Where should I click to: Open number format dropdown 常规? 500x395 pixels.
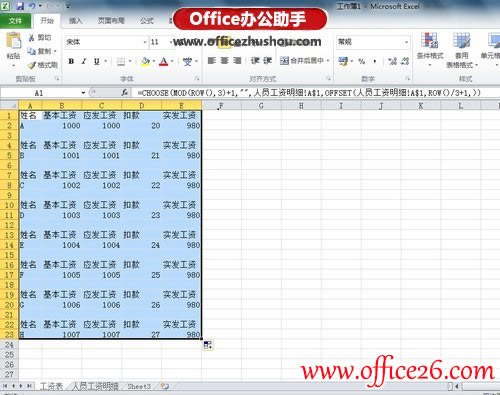(x=407, y=42)
